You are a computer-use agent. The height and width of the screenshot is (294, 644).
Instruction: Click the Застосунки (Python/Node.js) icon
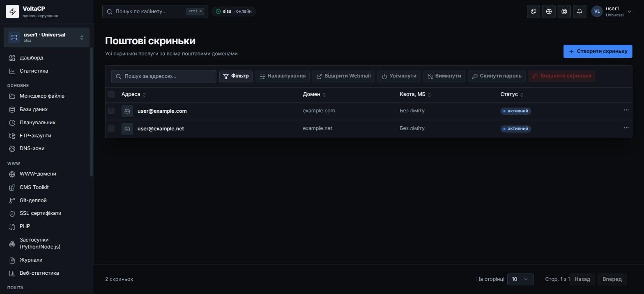(12, 244)
